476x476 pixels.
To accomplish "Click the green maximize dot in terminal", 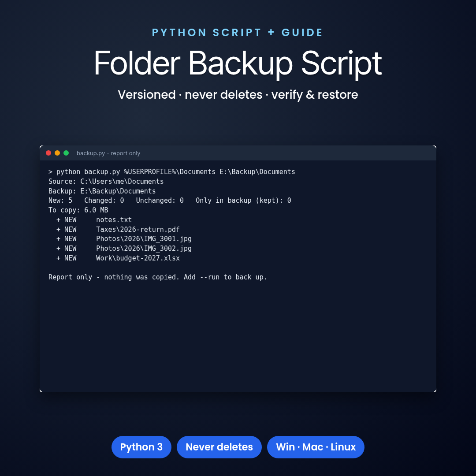I will coord(66,153).
